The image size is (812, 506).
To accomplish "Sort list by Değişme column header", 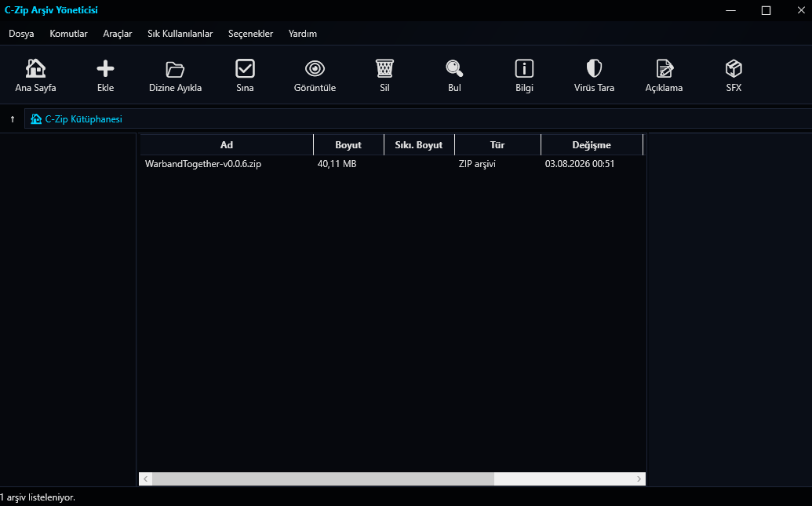I will point(592,145).
